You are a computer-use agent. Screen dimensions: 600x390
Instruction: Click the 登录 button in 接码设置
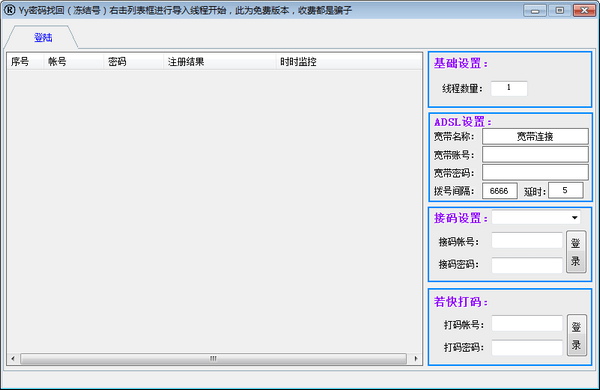pos(576,252)
